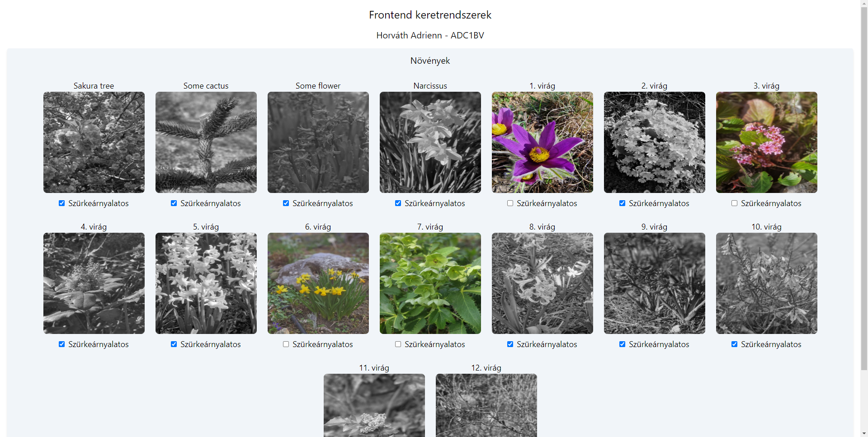
Task: Click the Some cactus image
Action: click(206, 142)
